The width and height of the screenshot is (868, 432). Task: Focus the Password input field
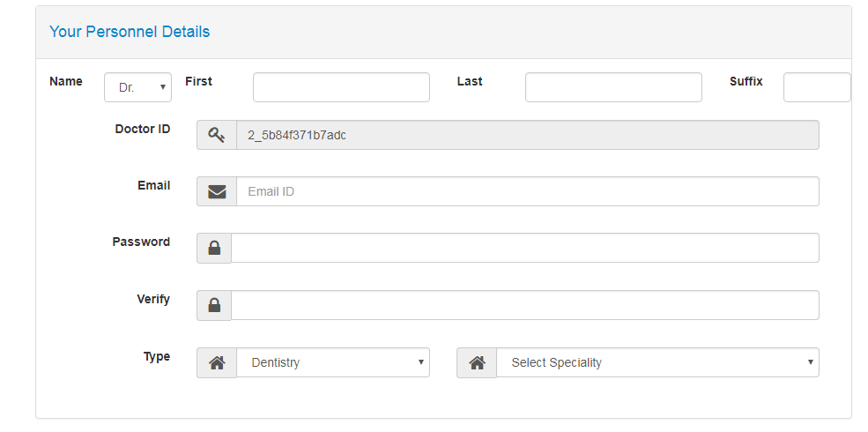pyautogui.click(x=524, y=249)
